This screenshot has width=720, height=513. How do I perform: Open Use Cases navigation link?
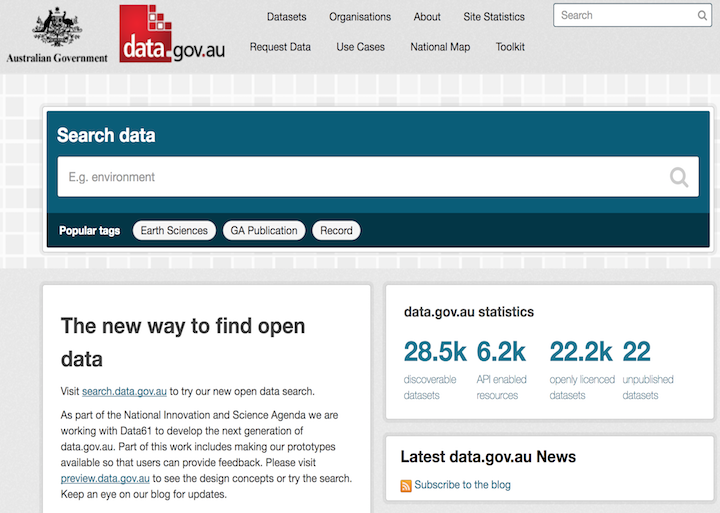[360, 47]
